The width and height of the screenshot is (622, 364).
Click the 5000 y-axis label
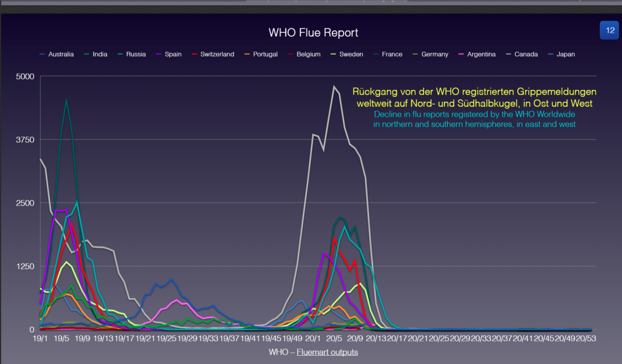pos(26,77)
